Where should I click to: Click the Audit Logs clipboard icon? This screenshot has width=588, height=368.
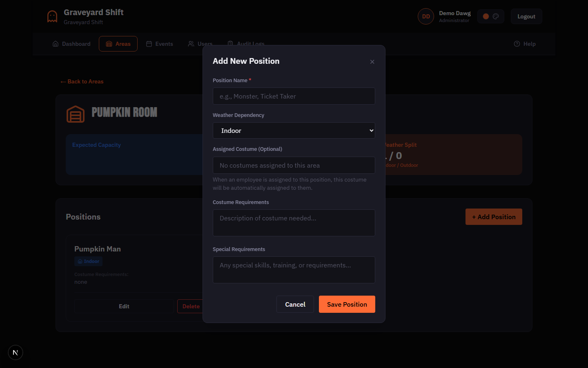coord(231,43)
